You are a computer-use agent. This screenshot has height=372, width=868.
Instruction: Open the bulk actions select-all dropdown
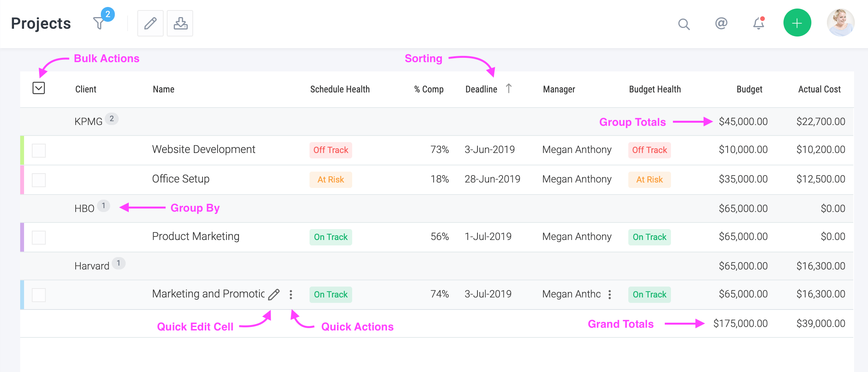(x=39, y=88)
